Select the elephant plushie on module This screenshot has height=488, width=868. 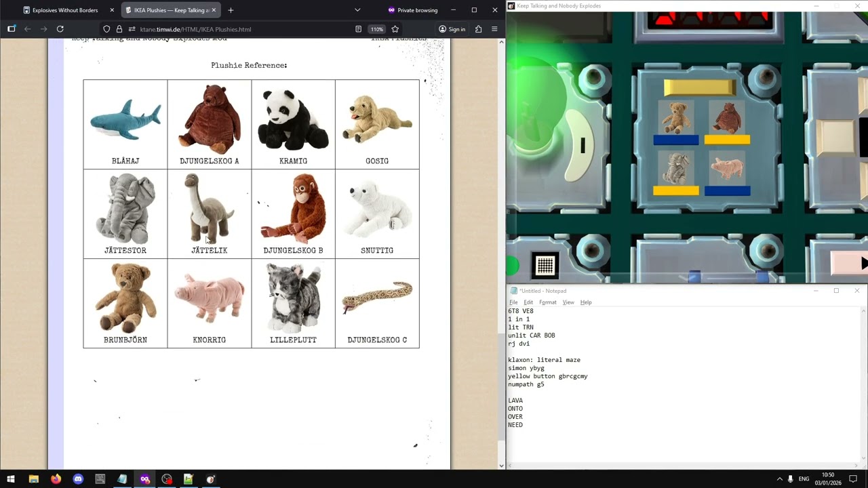tap(675, 168)
